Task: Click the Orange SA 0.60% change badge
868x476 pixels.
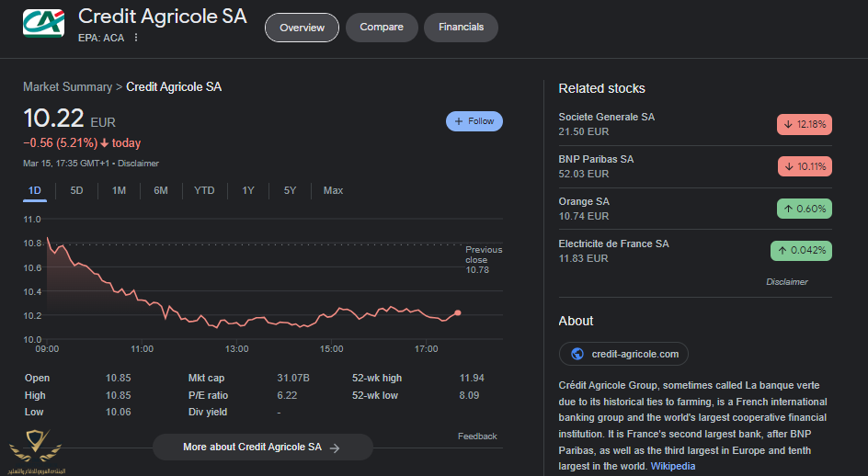Action: click(x=805, y=209)
